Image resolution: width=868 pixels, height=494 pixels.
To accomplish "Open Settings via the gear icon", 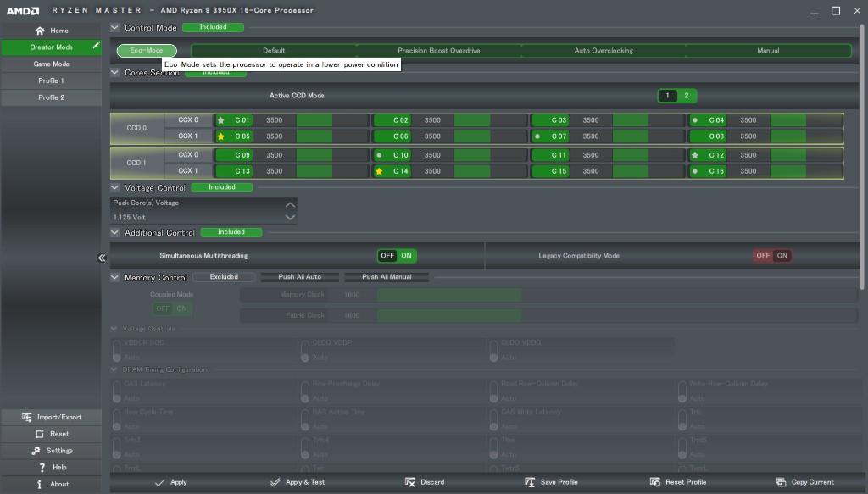I will point(36,451).
